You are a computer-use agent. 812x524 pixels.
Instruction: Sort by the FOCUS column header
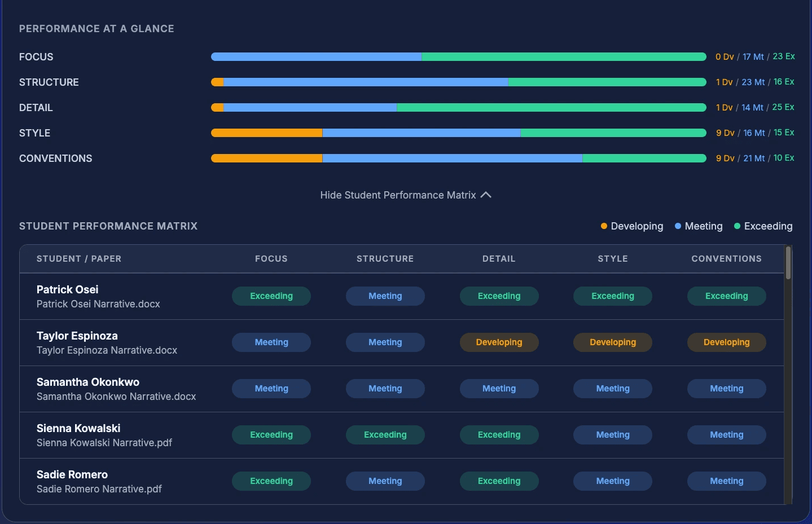[x=271, y=259]
